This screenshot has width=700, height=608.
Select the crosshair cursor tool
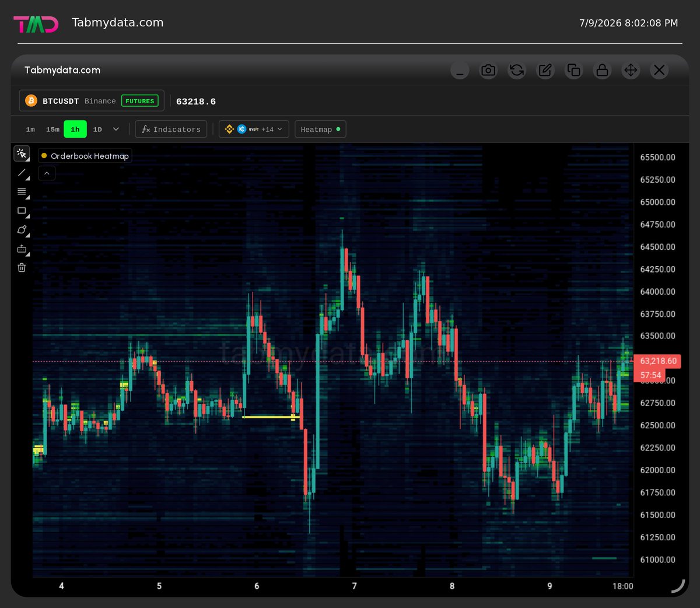click(22, 153)
